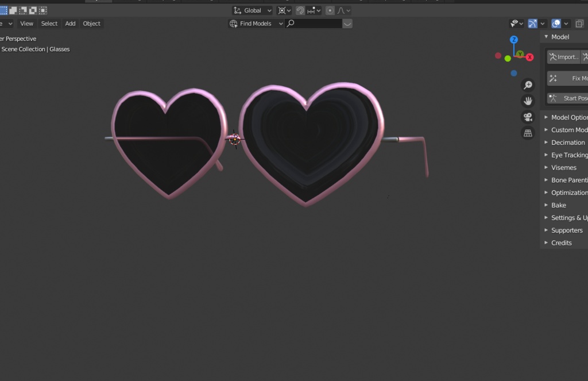588x381 pixels.
Task: Click inside the model search field
Action: 313,24
